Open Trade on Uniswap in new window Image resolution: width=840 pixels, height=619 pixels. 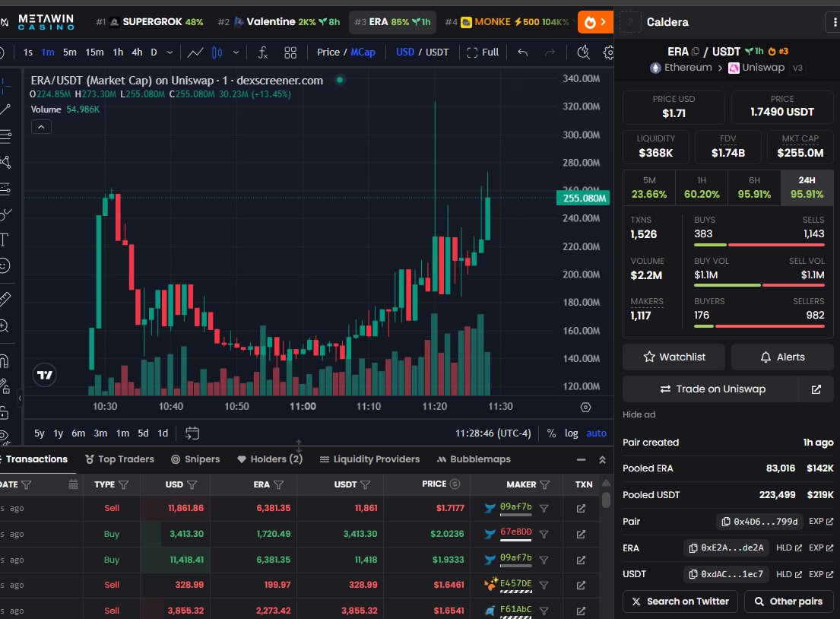coord(816,389)
